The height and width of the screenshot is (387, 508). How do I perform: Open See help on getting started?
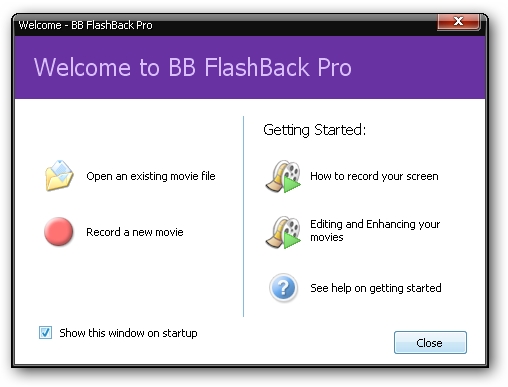[x=376, y=288]
